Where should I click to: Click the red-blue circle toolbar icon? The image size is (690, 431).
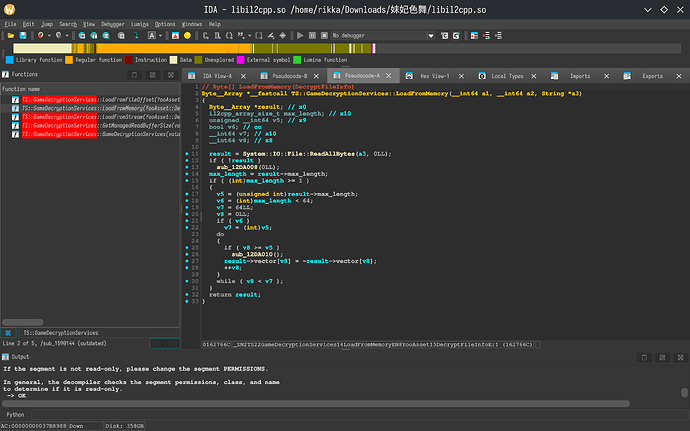40,36
